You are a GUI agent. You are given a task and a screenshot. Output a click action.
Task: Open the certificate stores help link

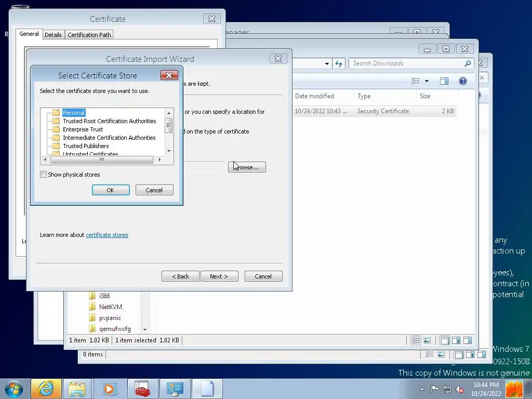(x=107, y=235)
